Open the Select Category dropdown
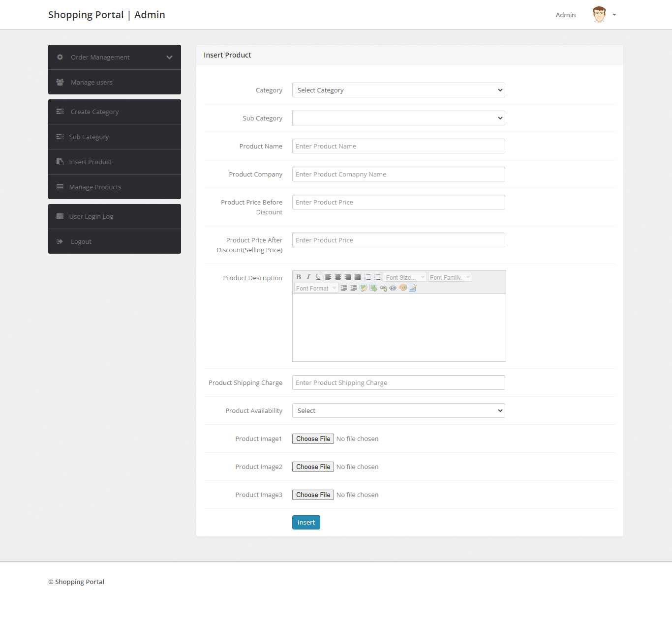Viewport: 672px width, 617px height. coord(398,90)
